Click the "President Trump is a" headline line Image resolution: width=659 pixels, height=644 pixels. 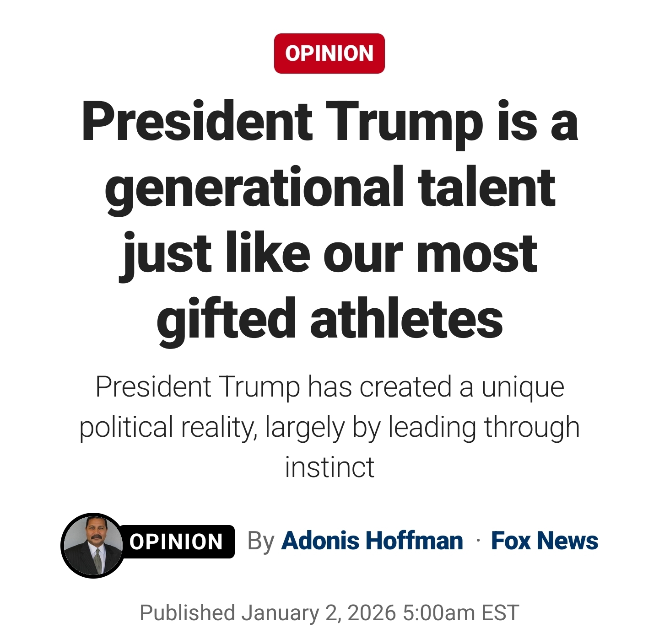329,122
